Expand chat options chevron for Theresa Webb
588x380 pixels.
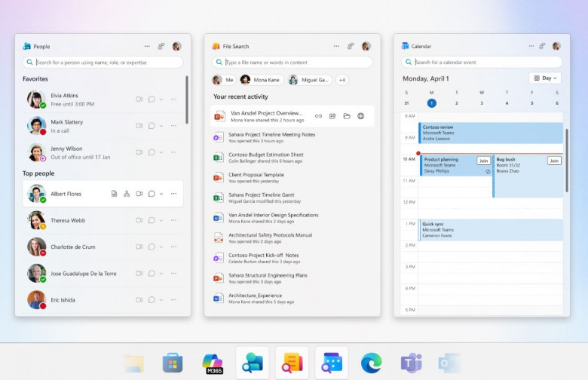pyautogui.click(x=161, y=220)
